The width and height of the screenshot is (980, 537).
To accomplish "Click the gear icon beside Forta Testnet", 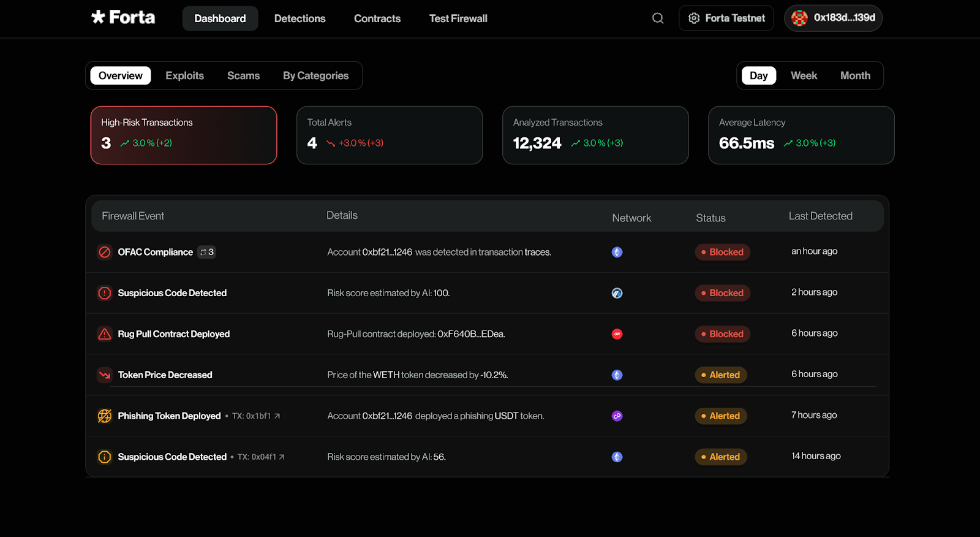I will tap(694, 18).
